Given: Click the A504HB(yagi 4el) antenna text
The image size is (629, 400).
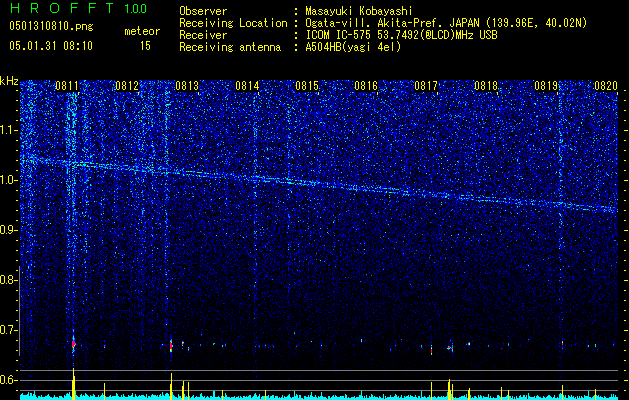Looking at the screenshot, I should (x=353, y=47).
